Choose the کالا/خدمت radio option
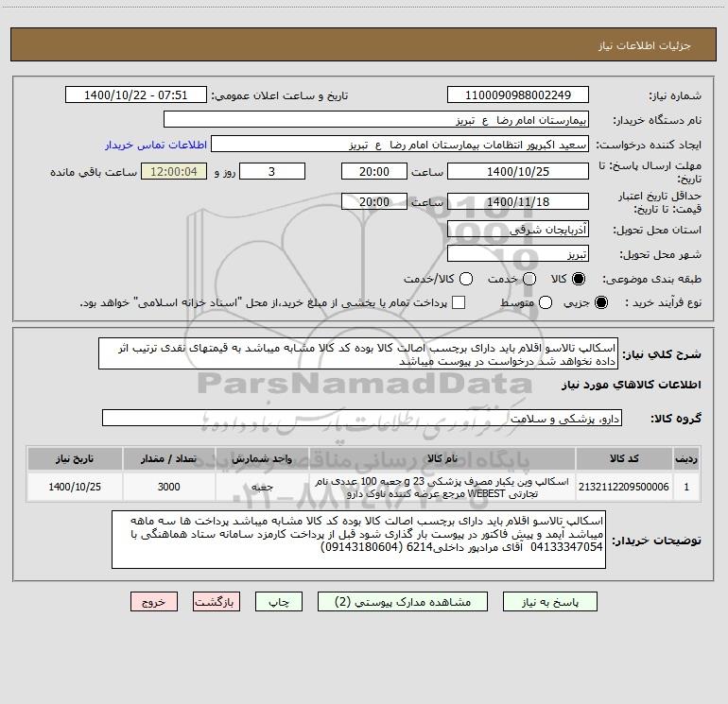Screen dimensions: 728x704 pyautogui.click(x=466, y=279)
